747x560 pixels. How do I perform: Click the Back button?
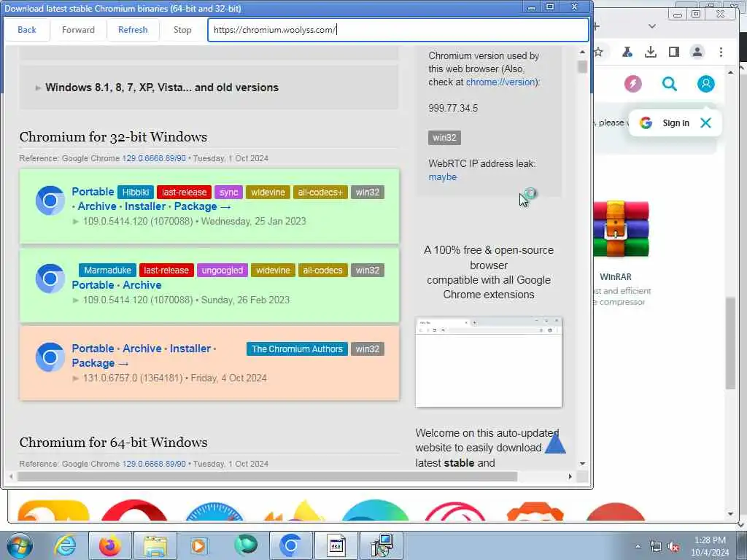27,29
